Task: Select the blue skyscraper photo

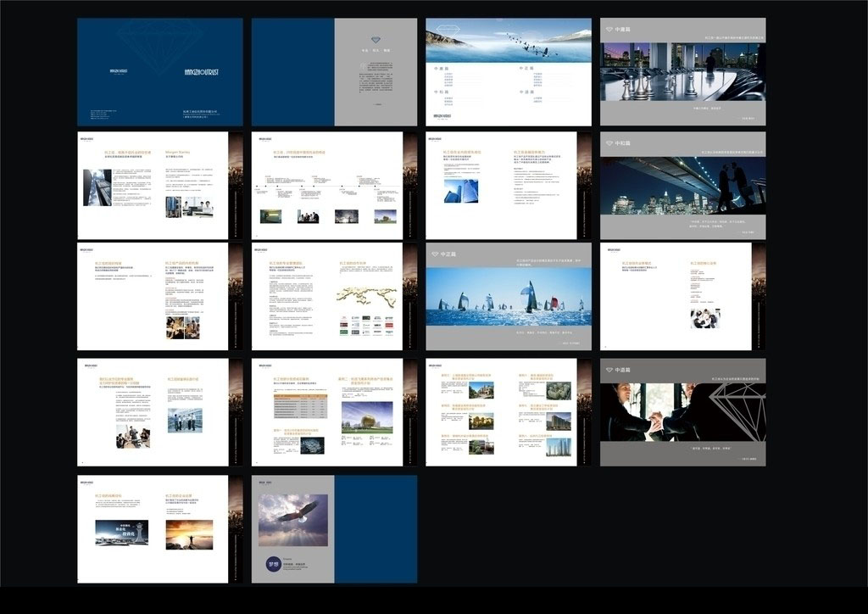Action: 460,191
